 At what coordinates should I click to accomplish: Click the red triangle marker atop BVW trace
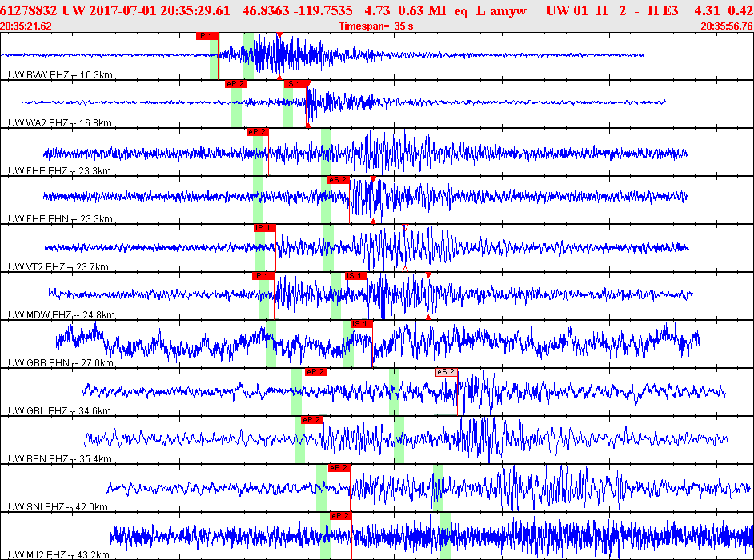tap(279, 35)
